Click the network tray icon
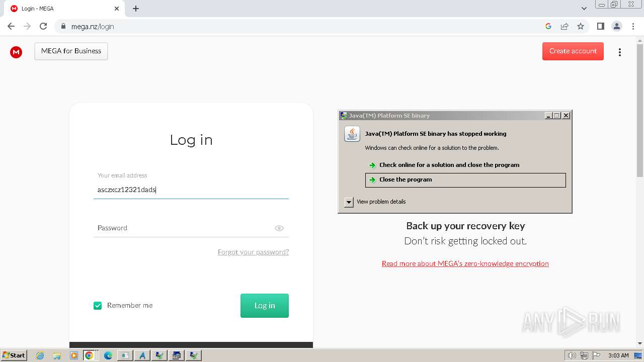This screenshot has width=644, height=362. click(x=584, y=355)
